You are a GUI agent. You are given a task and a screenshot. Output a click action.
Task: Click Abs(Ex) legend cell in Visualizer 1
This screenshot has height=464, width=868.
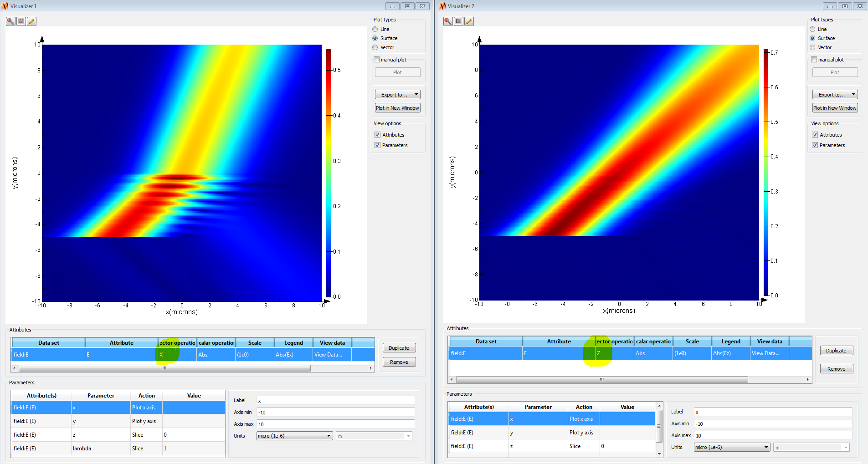pos(293,355)
